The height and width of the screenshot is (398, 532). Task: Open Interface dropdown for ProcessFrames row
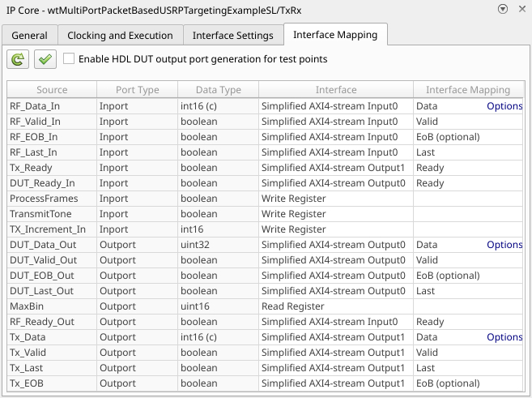(336, 199)
